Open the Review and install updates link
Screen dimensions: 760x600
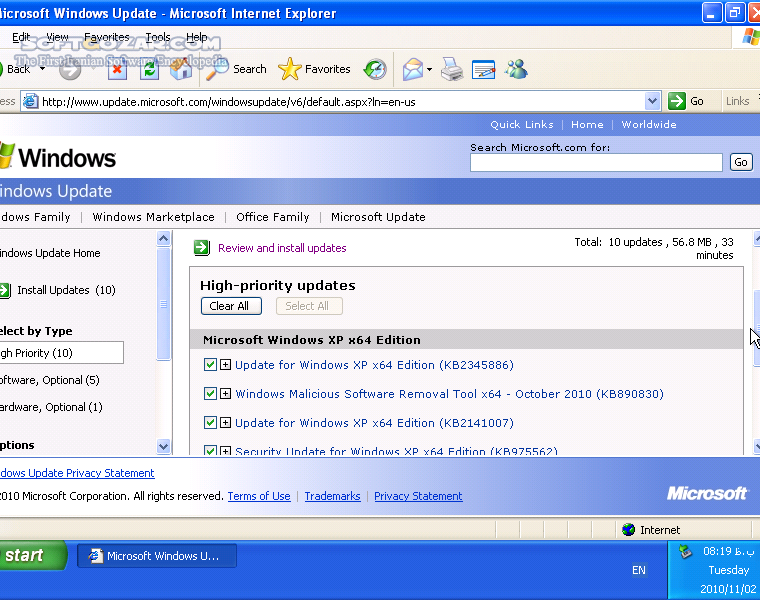pos(282,248)
